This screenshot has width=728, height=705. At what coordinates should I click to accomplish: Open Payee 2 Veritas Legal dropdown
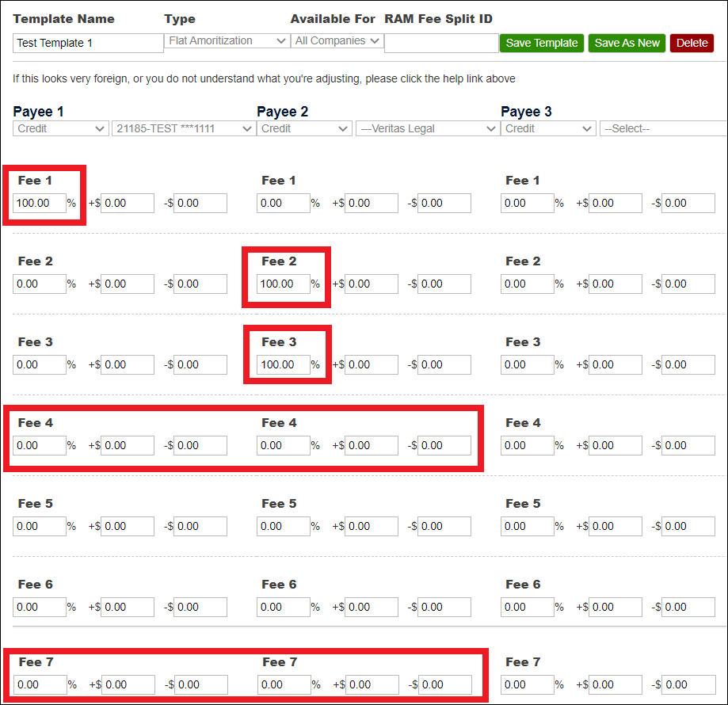click(x=427, y=129)
